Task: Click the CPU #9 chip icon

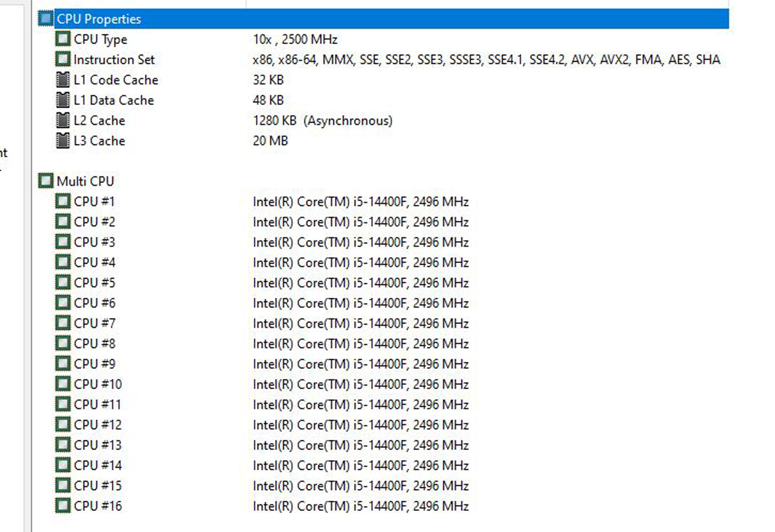Action: click(63, 364)
